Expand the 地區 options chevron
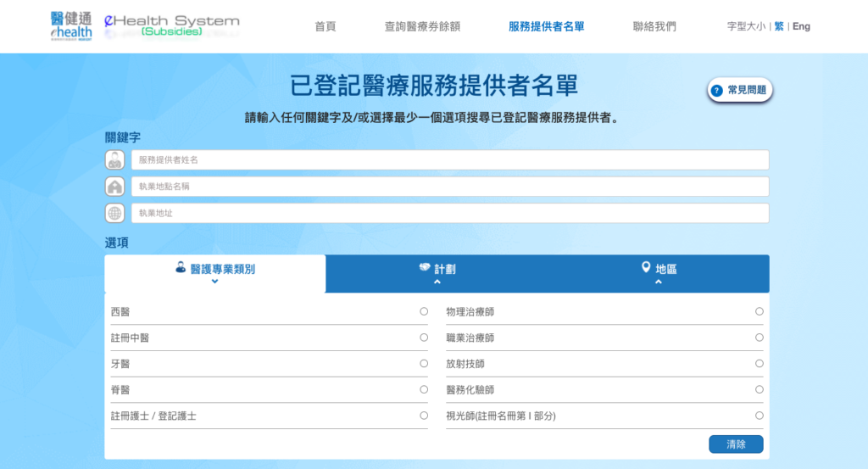 pyautogui.click(x=658, y=282)
